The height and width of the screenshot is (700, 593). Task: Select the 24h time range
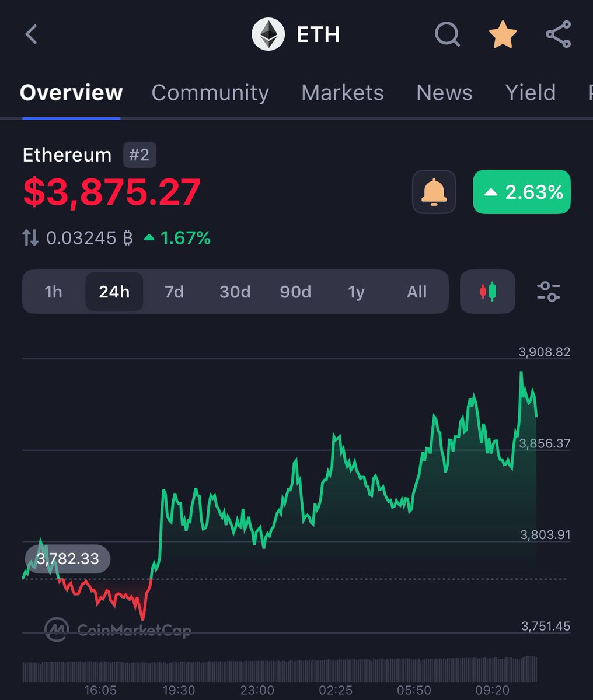(114, 292)
